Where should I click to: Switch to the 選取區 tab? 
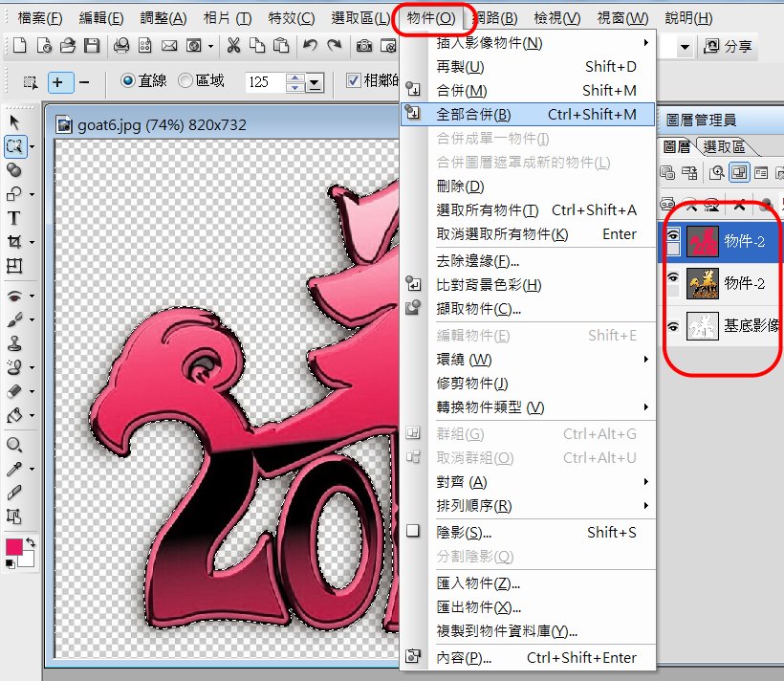(x=724, y=146)
